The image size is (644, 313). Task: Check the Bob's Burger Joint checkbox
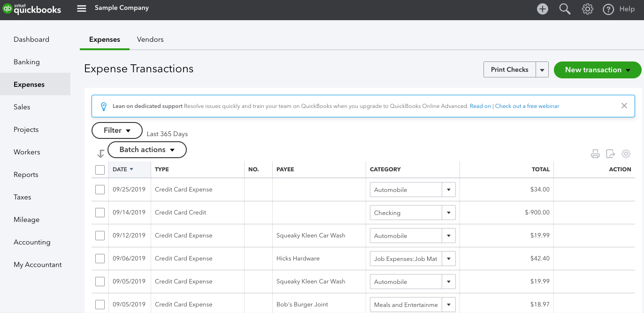(100, 305)
